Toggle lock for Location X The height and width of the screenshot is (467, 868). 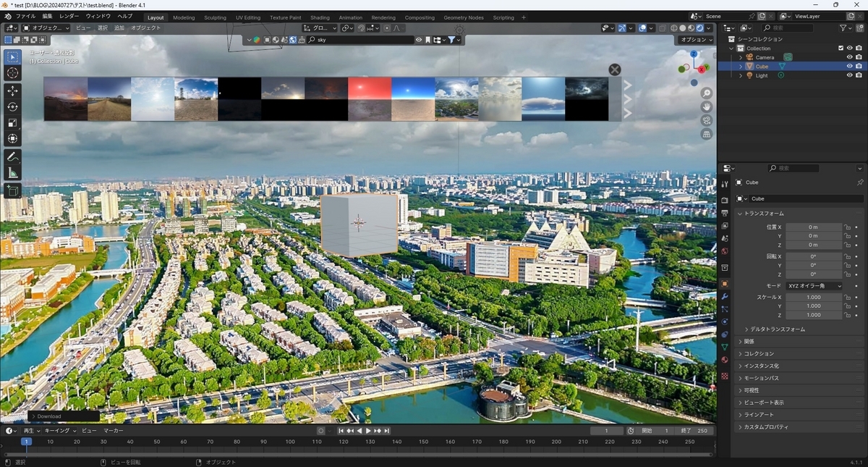[x=847, y=227]
